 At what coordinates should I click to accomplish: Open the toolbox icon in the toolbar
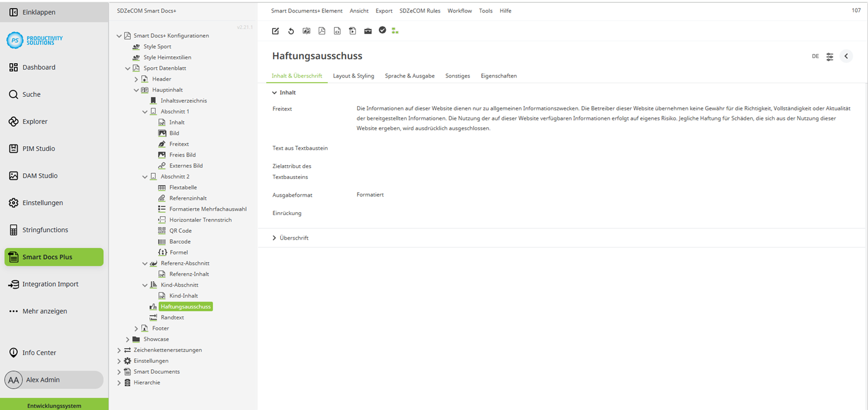point(367,30)
